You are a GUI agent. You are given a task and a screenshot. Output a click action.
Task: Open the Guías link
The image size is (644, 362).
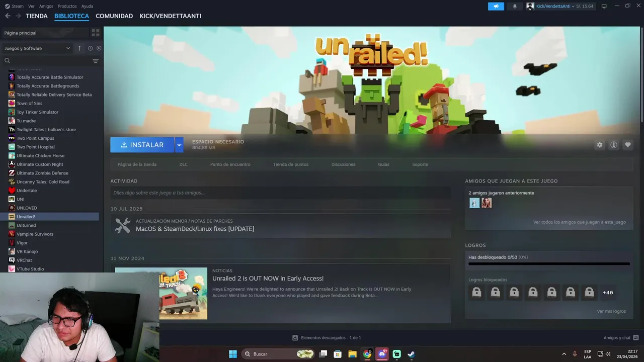pyautogui.click(x=383, y=164)
